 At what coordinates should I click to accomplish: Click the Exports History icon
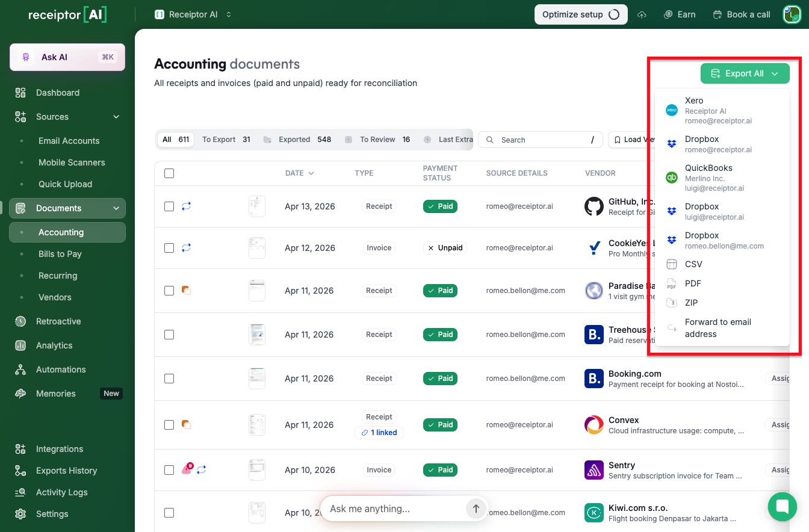pyautogui.click(x=20, y=471)
